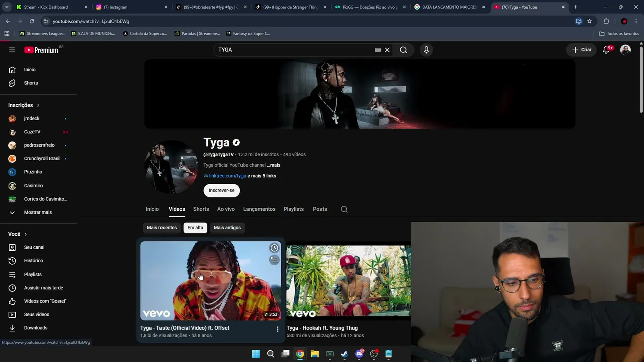Open the YouTube guide hamburger menu
The width and height of the screenshot is (644, 362).
click(x=12, y=50)
